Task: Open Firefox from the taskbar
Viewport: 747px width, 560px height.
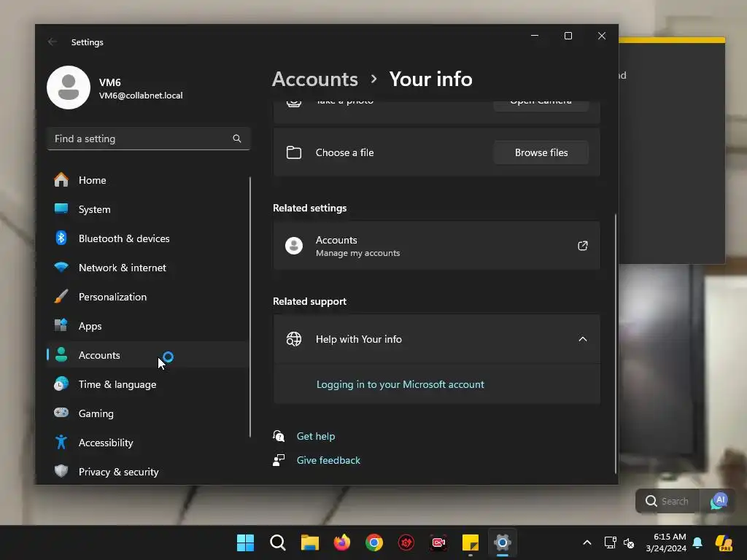Action: point(342,542)
